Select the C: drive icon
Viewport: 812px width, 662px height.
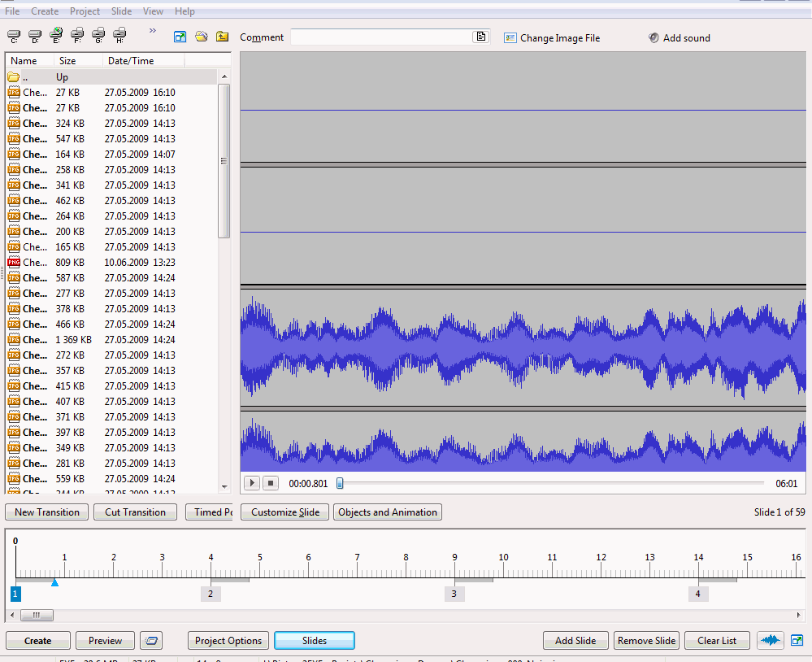click(x=13, y=35)
